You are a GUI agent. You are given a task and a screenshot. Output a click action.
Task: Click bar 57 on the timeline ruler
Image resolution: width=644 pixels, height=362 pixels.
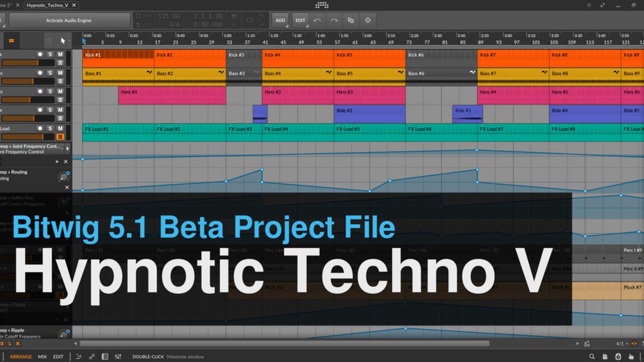click(x=337, y=42)
